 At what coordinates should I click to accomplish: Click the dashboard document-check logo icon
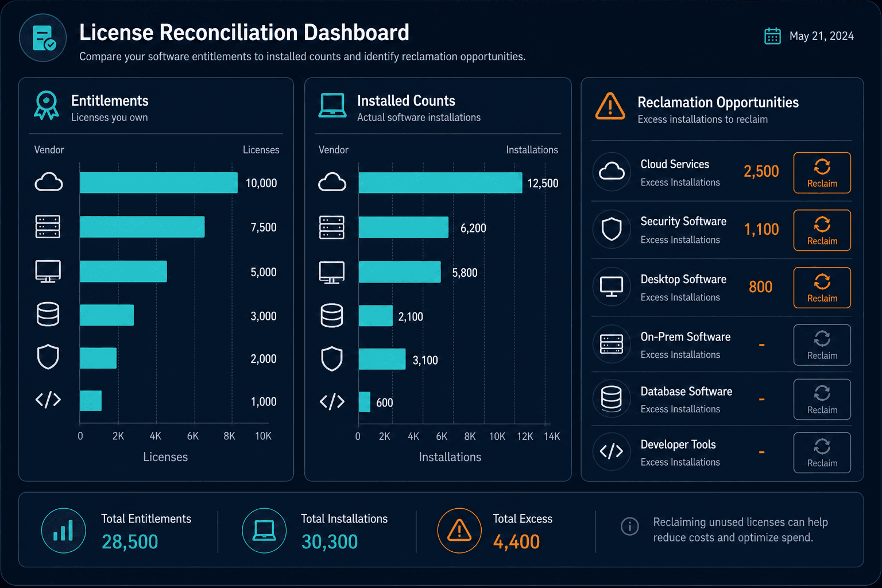pyautogui.click(x=43, y=38)
